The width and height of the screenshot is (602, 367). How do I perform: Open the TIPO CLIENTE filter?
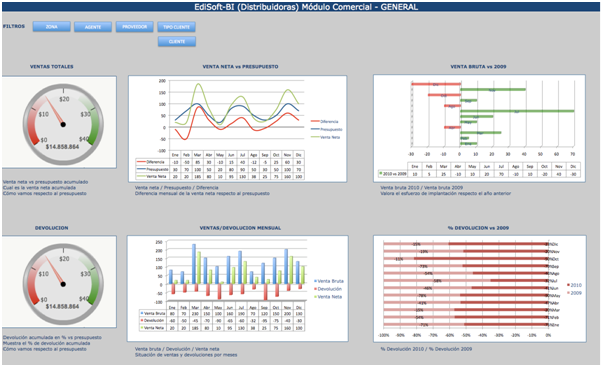pyautogui.click(x=177, y=27)
